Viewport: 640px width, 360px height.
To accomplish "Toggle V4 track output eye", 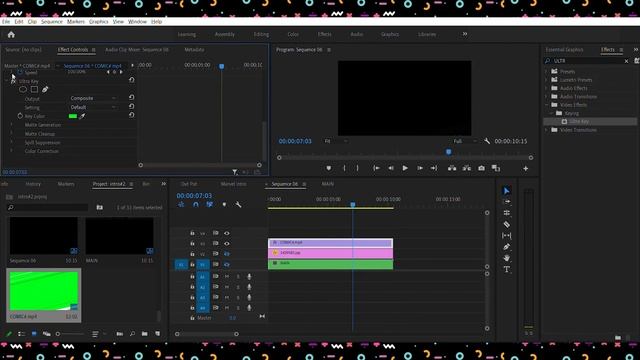I will pos(227,233).
